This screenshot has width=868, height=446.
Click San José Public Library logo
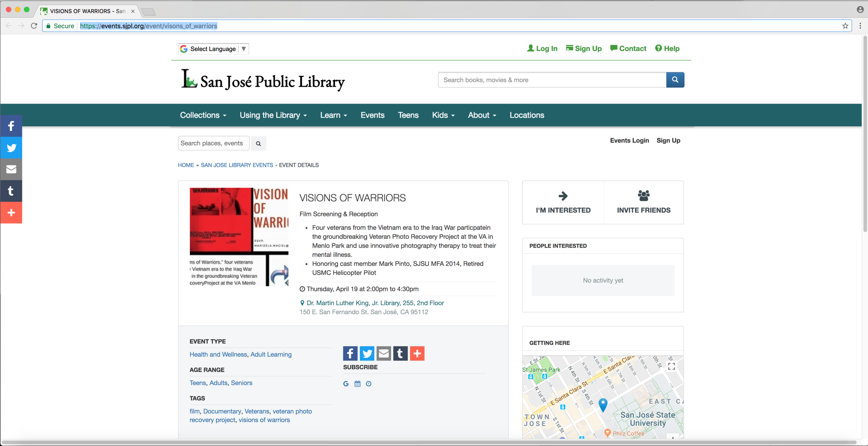pos(263,80)
